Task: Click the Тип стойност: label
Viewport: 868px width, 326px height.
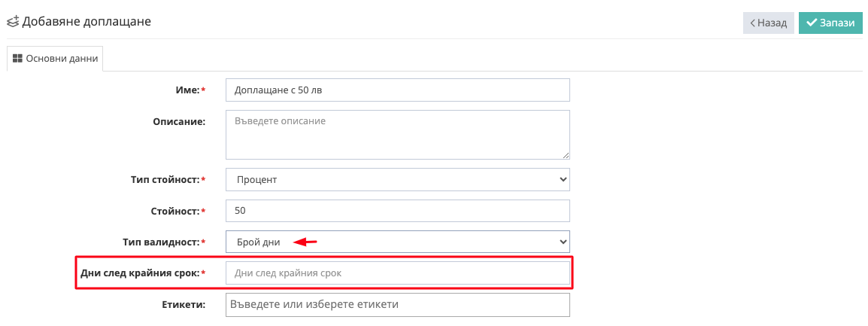Action: coord(165,179)
